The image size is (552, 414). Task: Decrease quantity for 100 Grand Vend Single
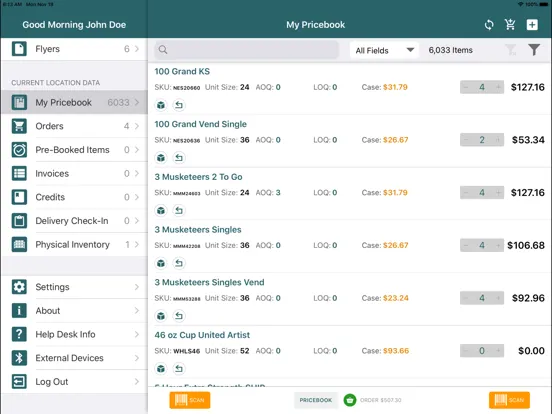[x=466, y=140]
